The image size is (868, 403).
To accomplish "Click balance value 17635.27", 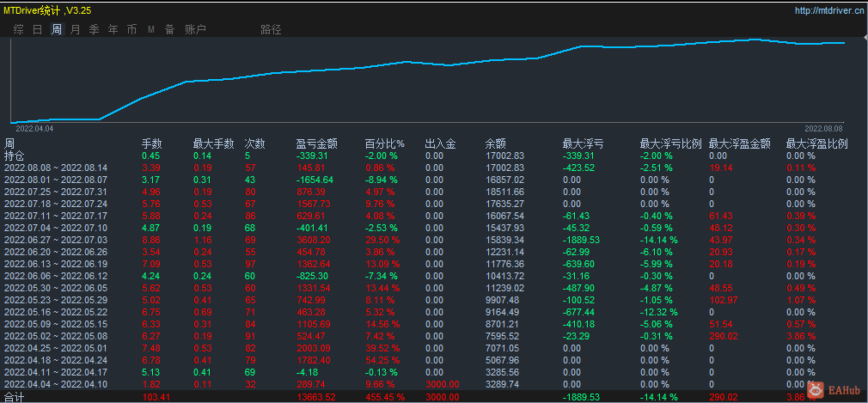I will click(x=505, y=204).
